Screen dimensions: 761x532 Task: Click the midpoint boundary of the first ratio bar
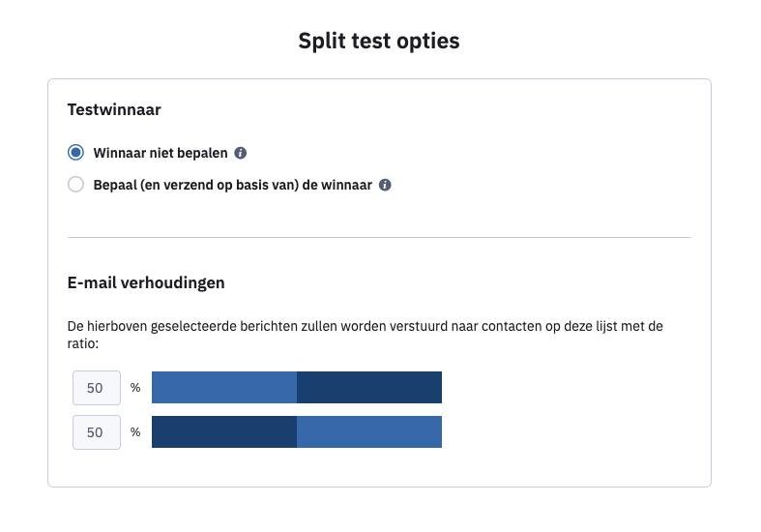coord(297,387)
